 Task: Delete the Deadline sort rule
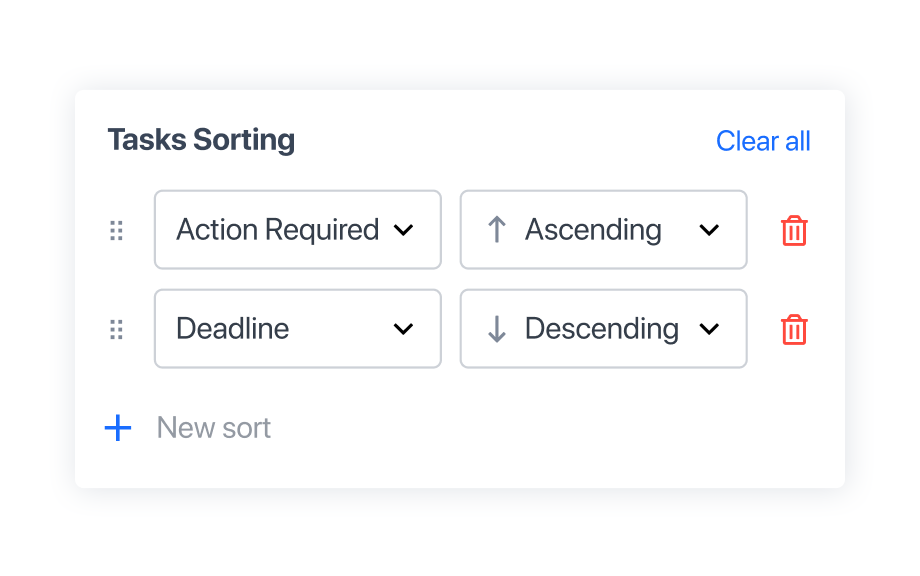(793, 329)
